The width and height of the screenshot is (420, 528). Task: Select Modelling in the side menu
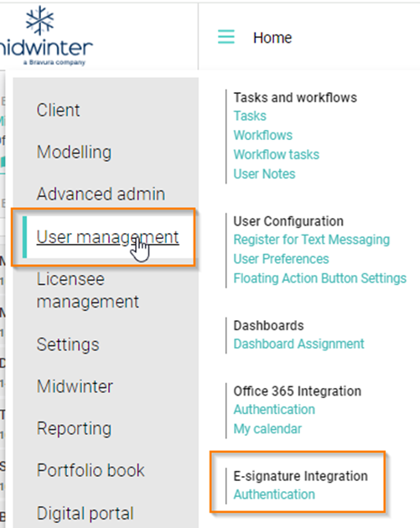point(74,152)
